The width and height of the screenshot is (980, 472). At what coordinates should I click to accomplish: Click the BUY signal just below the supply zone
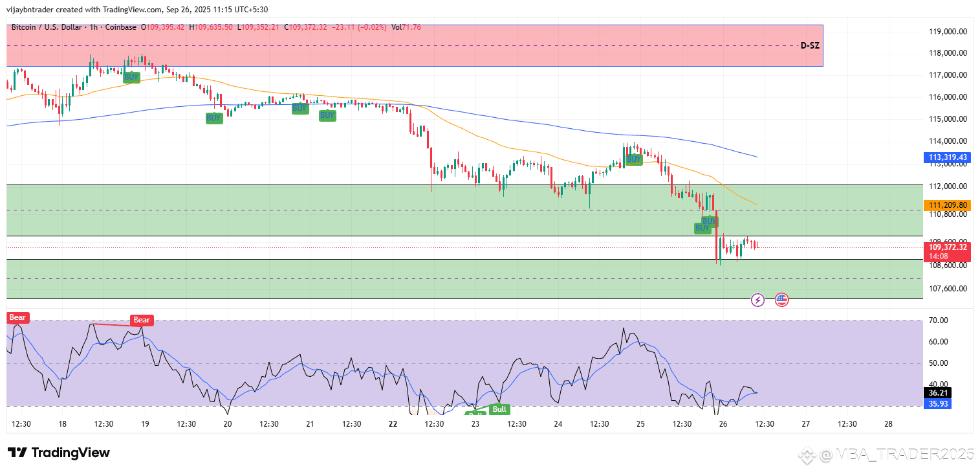131,77
